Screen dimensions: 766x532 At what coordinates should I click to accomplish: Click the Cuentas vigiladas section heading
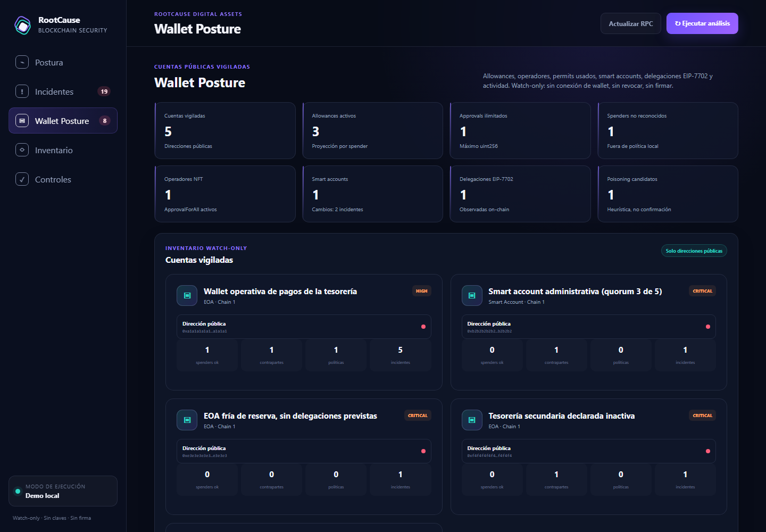click(199, 260)
